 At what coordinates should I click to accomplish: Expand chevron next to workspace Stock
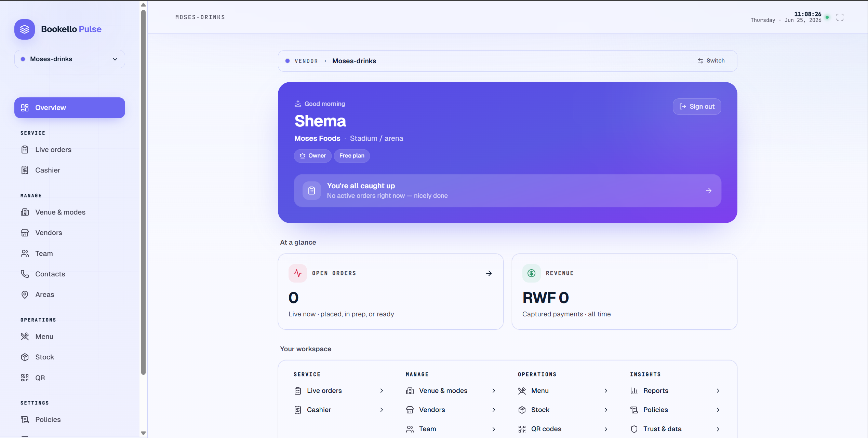(606, 410)
